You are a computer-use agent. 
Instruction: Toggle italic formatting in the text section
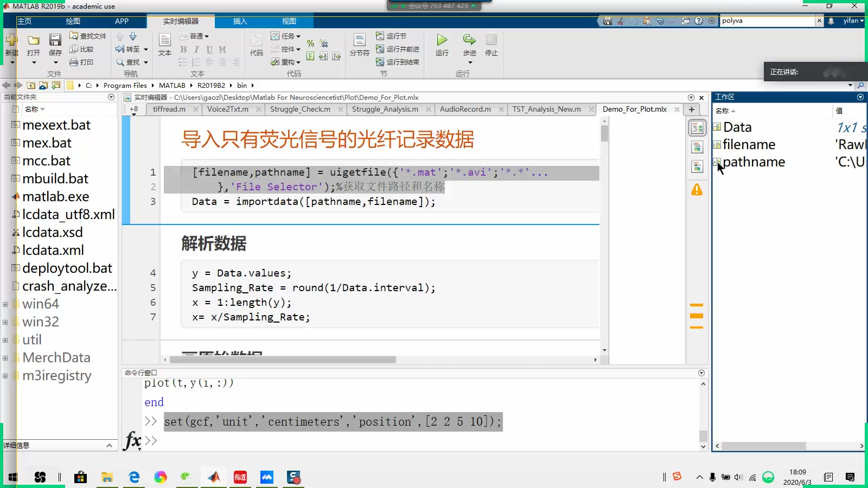coord(196,49)
